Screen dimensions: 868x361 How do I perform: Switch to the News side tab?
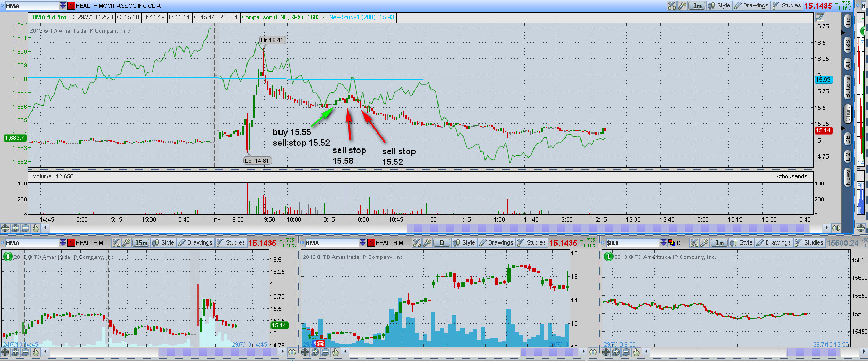click(848, 177)
